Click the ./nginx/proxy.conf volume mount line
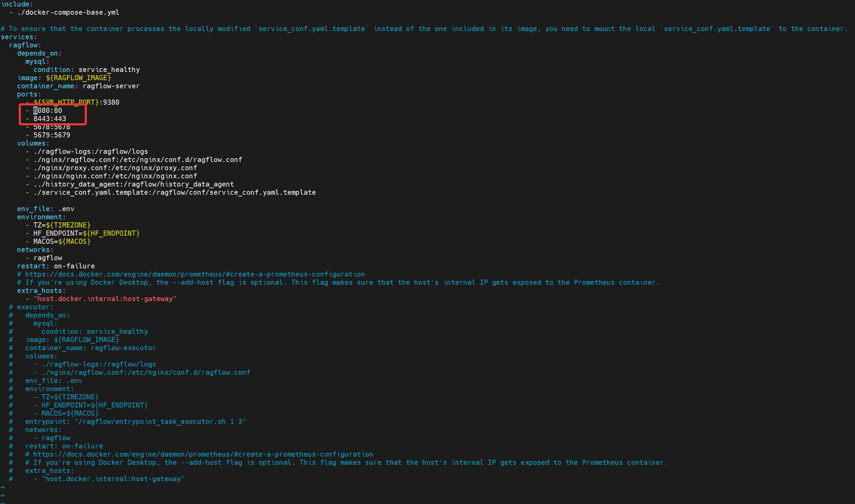Screen dimensions: 855x504 point(115,168)
